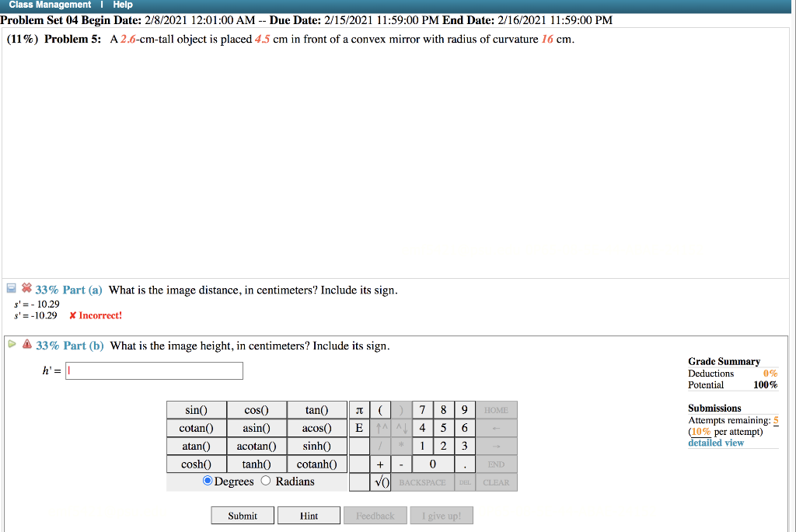Image resolution: width=796 pixels, height=532 pixels.
Task: Open the detailed view link
Action: tap(715, 442)
